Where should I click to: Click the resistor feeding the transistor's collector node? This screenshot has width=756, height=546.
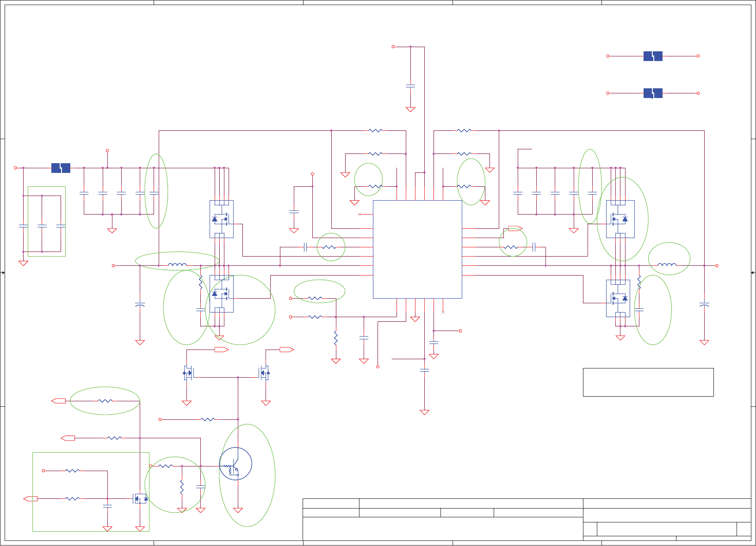[x=208, y=419]
